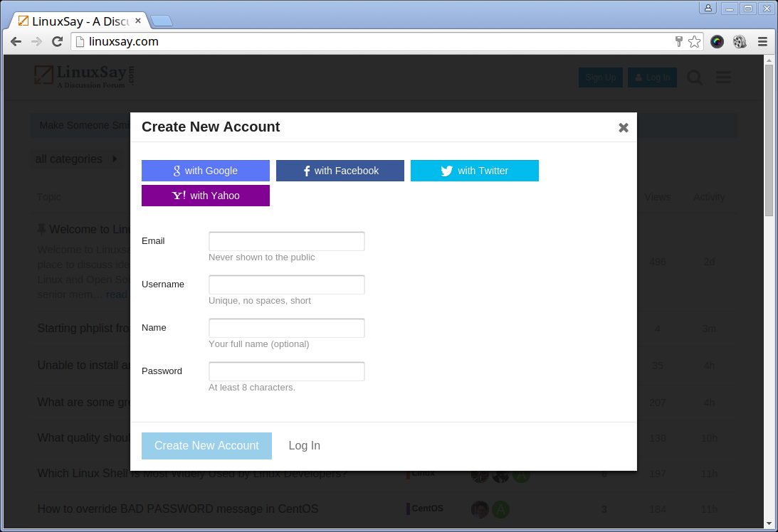Open the 'What quality' topic

pyautogui.click(x=83, y=438)
